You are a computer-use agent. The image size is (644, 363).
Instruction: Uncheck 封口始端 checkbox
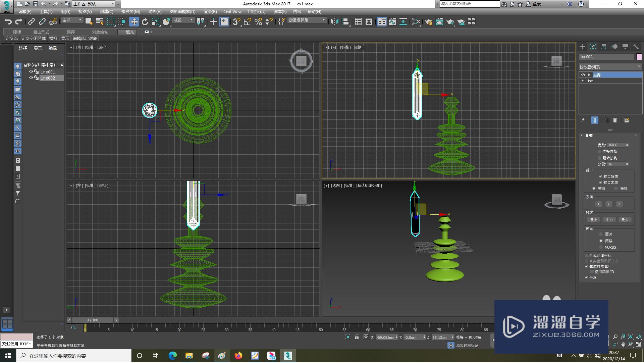600,176
